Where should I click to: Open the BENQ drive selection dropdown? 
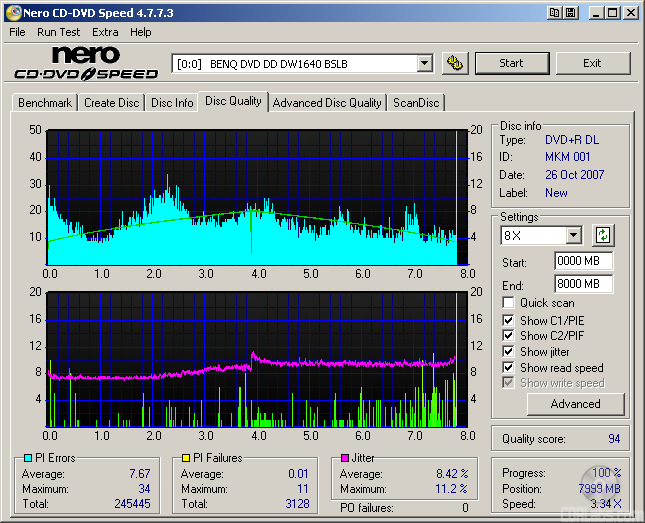[x=424, y=63]
